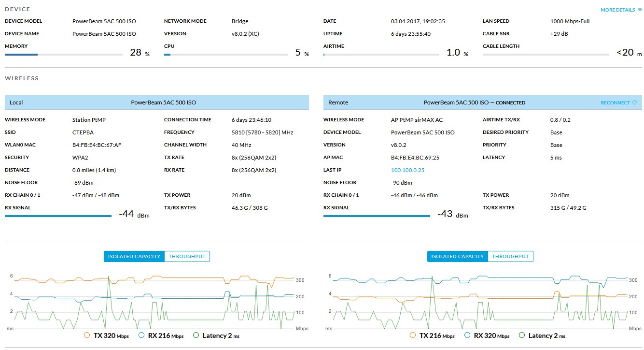The width and height of the screenshot is (644, 350).
Task: Click orange TX 216 Mbps legend circle
Action: point(413,335)
